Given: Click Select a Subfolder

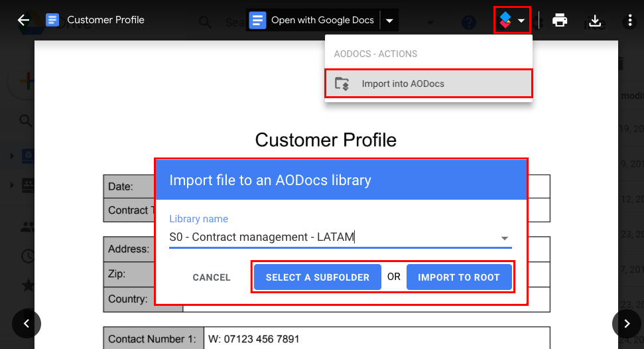Looking at the screenshot, I should (x=318, y=277).
